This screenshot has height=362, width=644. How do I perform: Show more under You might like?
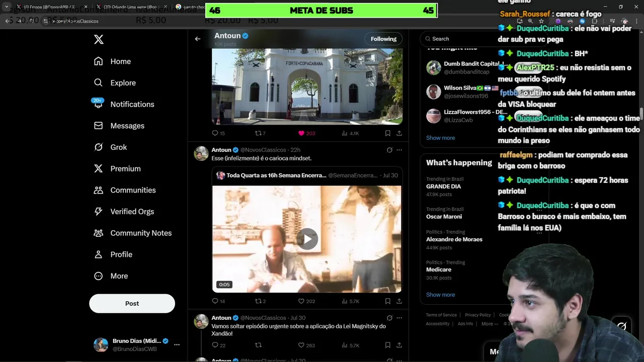click(x=440, y=138)
